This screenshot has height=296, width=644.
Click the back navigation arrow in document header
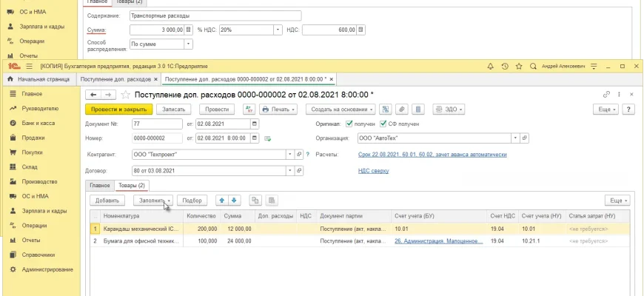point(93,95)
